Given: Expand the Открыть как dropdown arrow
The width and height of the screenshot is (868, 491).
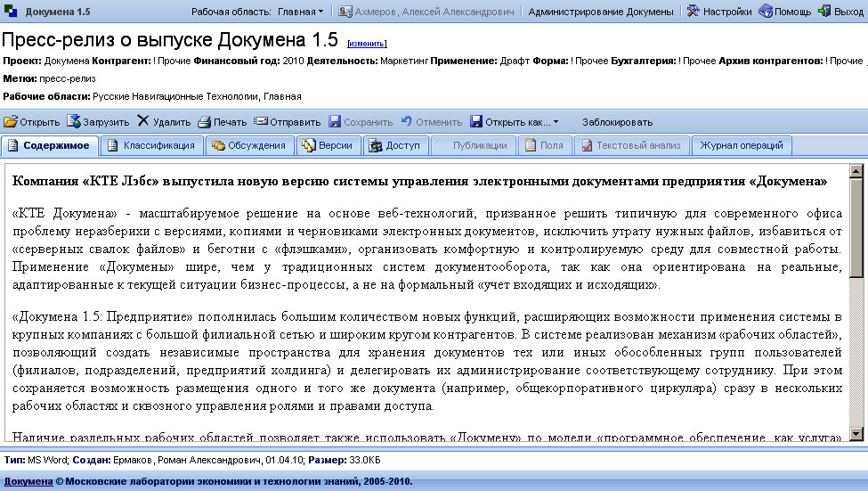Looking at the screenshot, I should 556,122.
